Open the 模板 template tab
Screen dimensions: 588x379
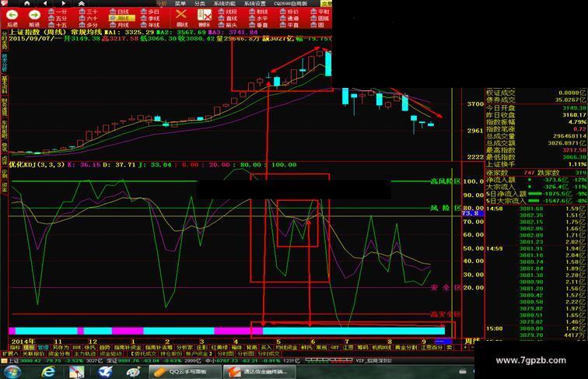coord(29,347)
